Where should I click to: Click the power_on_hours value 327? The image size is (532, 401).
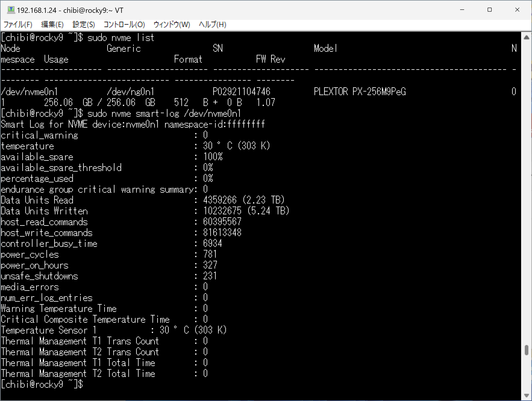(210, 265)
